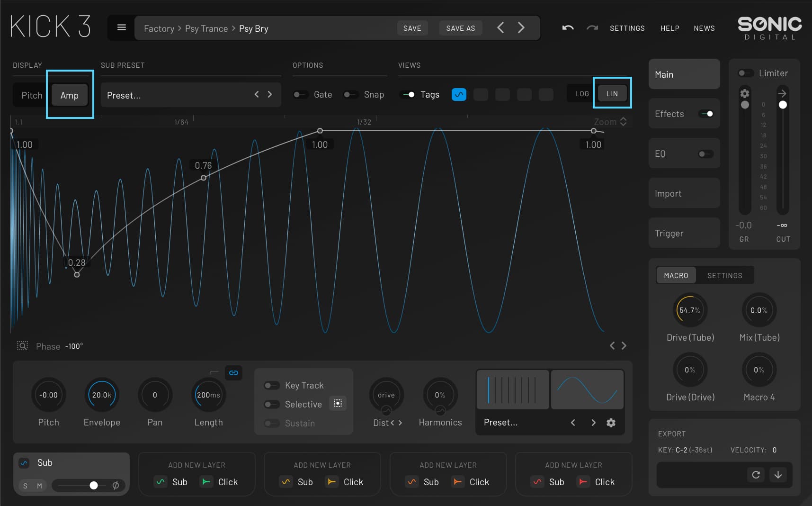812x506 pixels.
Task: Click the redo arrow icon
Action: click(592, 28)
